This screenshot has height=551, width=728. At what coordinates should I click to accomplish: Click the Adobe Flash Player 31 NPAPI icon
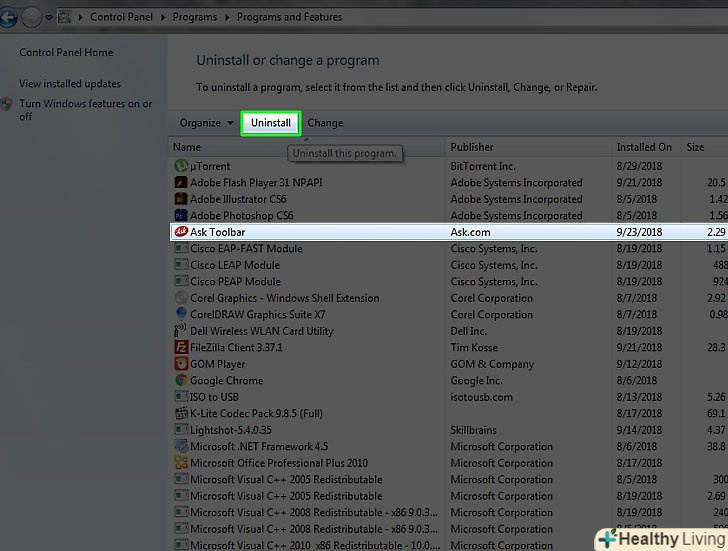click(x=181, y=182)
